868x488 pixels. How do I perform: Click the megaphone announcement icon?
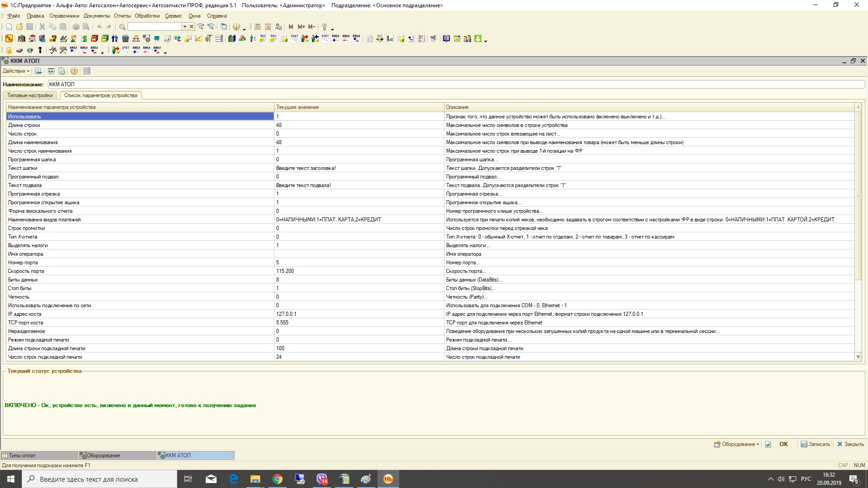tap(434, 38)
